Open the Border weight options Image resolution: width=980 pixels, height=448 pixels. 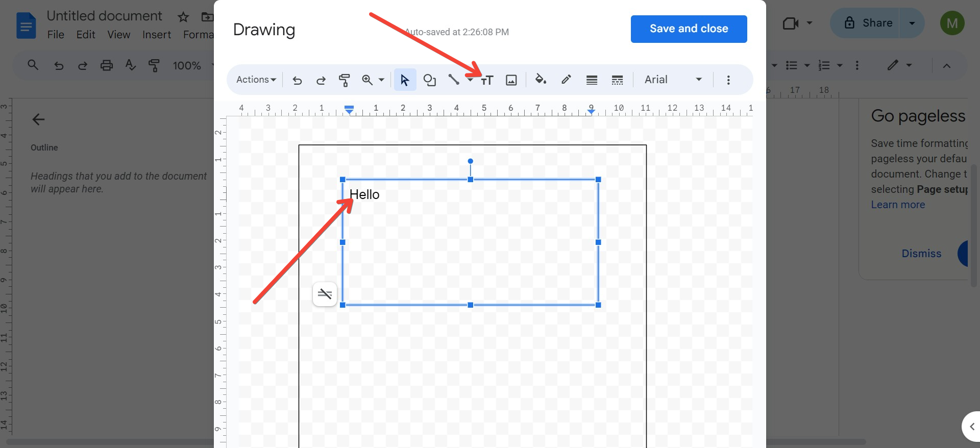click(x=592, y=80)
